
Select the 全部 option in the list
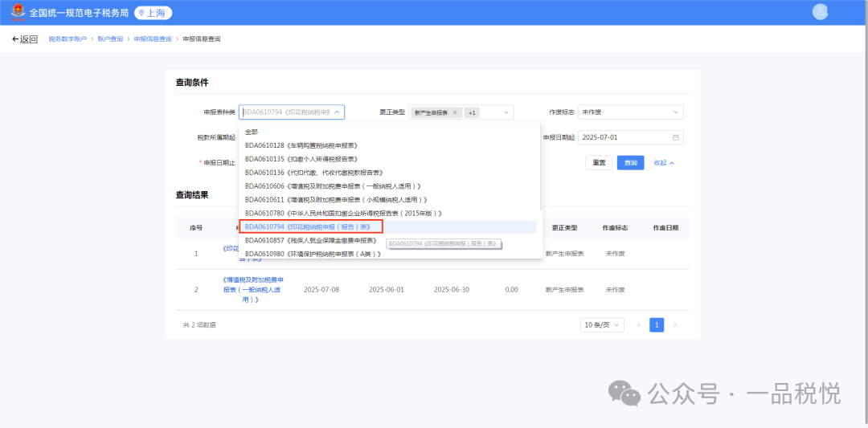click(x=252, y=132)
